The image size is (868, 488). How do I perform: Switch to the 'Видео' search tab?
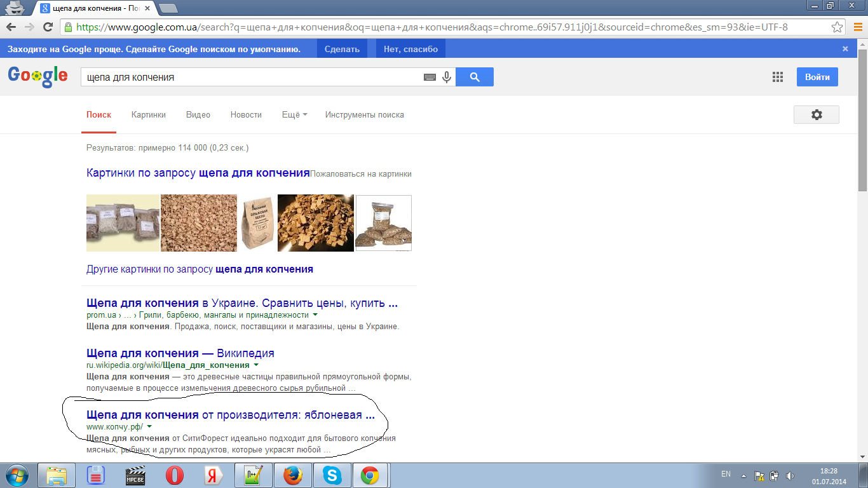click(x=198, y=114)
